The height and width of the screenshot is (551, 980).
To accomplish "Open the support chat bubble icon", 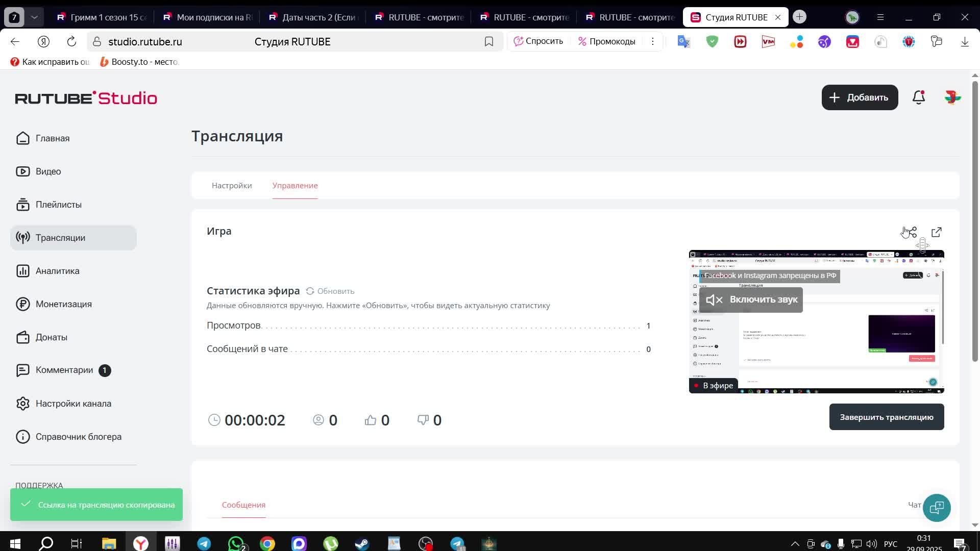I will coord(937,508).
